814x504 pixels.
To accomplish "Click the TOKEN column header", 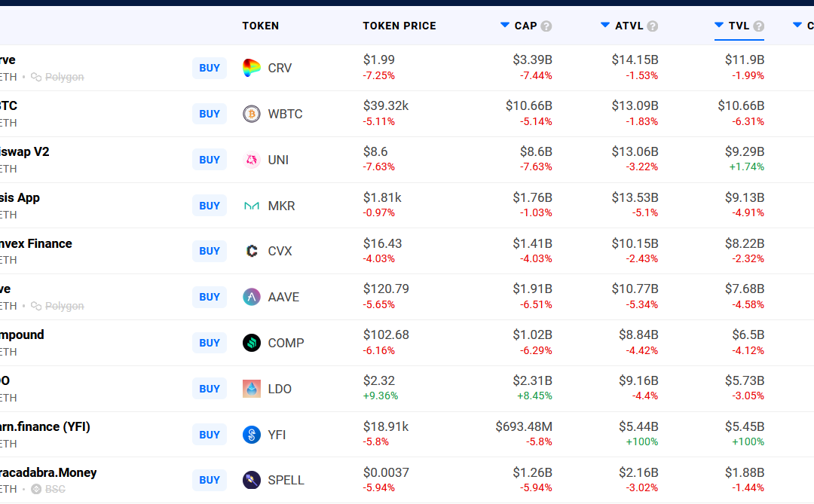I will pos(261,26).
